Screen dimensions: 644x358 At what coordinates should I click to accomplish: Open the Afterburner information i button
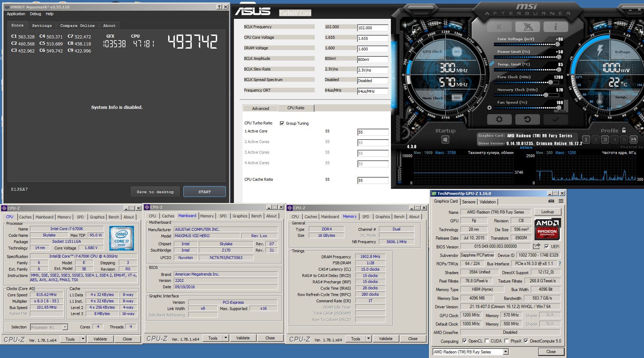point(556,27)
